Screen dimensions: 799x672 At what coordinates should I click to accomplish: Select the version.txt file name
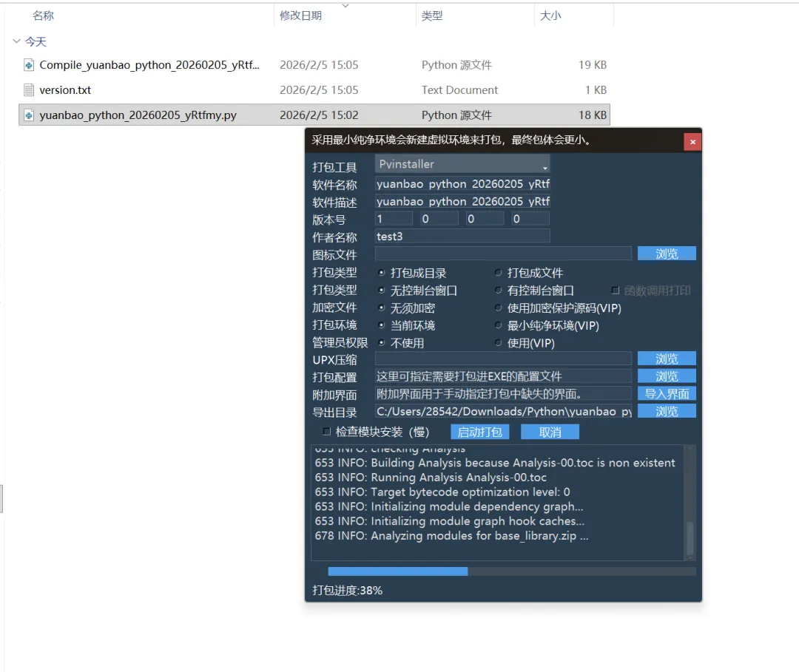65,90
